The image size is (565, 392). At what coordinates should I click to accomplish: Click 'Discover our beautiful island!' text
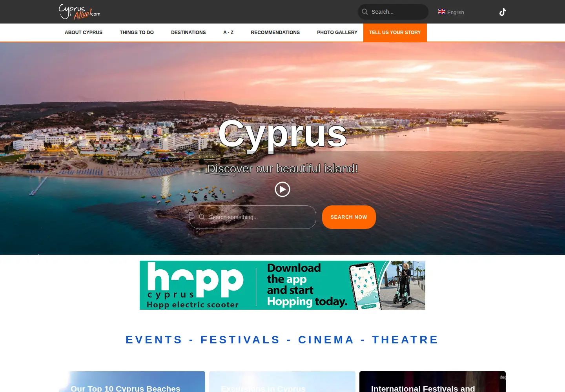(282, 169)
